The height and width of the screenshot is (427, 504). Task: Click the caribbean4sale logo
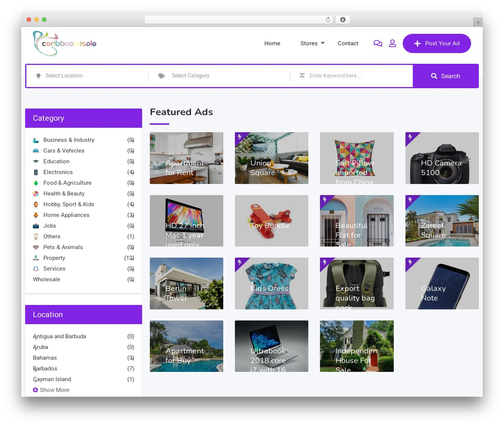coord(65,43)
